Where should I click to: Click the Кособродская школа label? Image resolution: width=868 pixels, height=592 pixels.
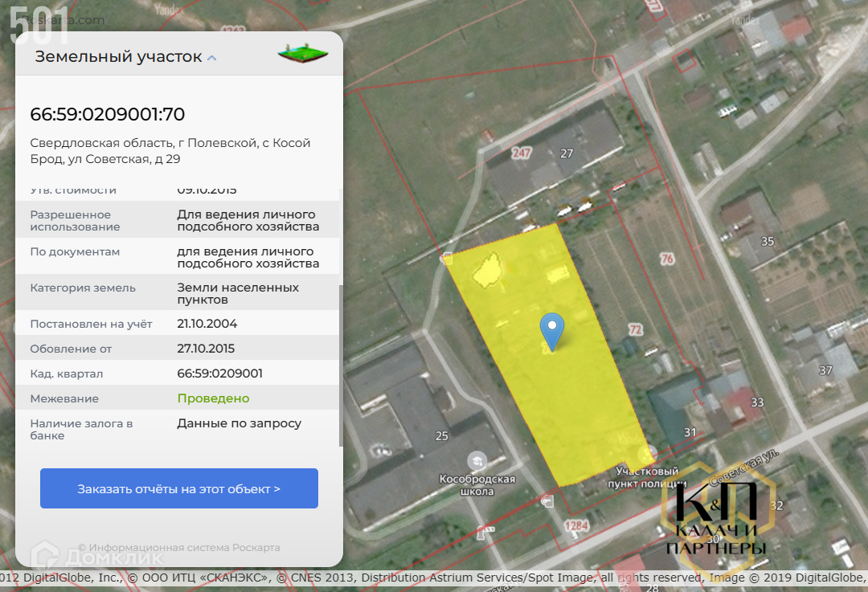coord(477,485)
